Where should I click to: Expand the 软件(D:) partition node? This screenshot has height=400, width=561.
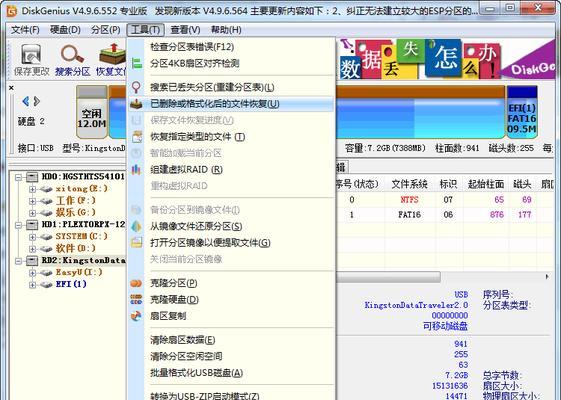(x=32, y=248)
